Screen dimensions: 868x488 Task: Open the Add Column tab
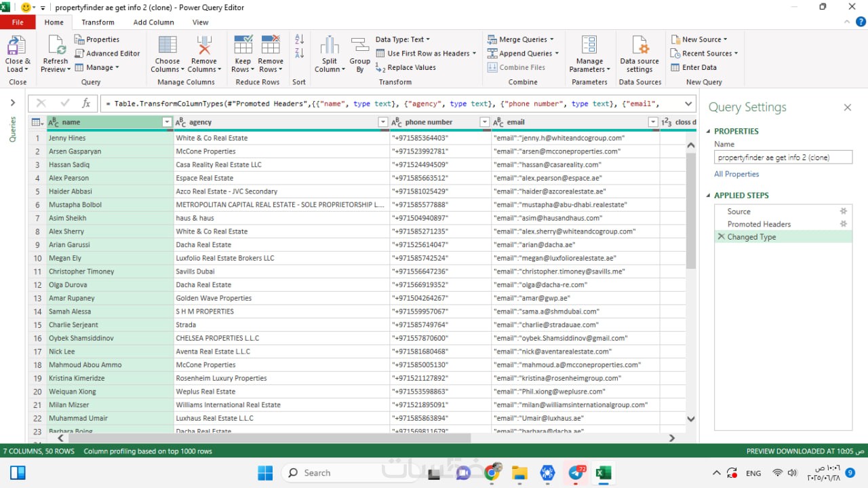[x=153, y=22]
